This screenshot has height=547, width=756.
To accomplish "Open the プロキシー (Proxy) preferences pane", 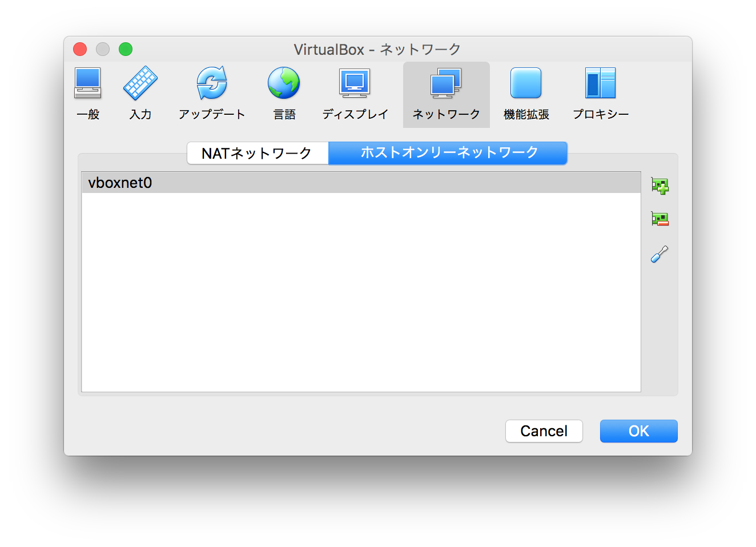I will click(601, 95).
